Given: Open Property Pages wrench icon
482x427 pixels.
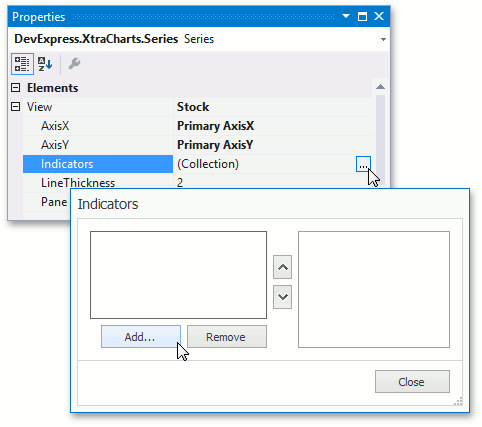Looking at the screenshot, I should pyautogui.click(x=74, y=64).
